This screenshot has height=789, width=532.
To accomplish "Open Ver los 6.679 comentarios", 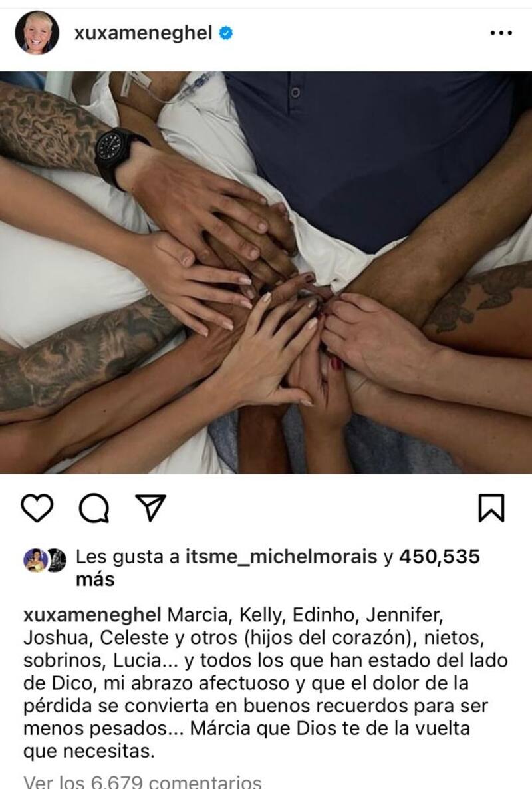I will coord(142,782).
